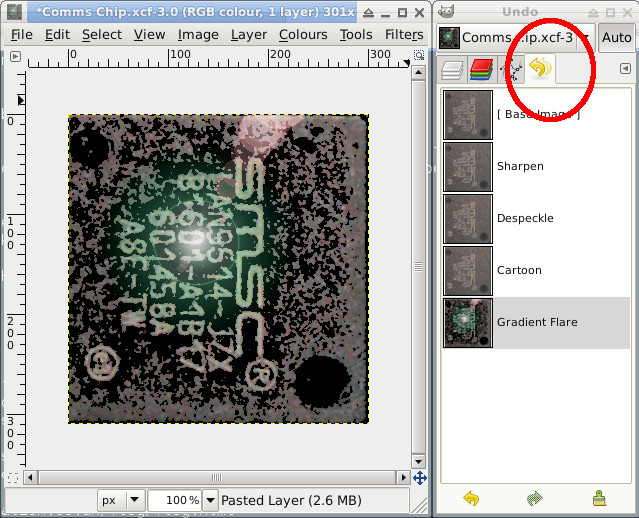
Task: Click the Sharpen step thumbnail
Action: tap(468, 167)
